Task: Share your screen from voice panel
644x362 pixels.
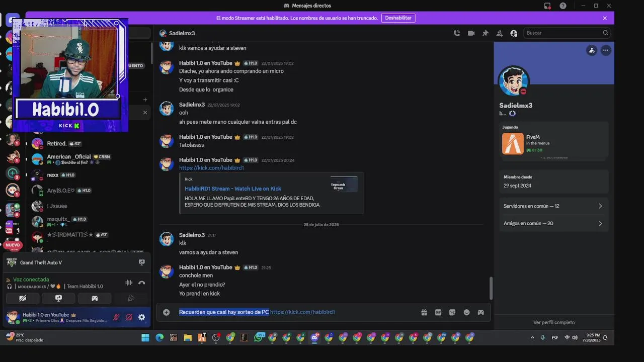Action: coord(58,298)
